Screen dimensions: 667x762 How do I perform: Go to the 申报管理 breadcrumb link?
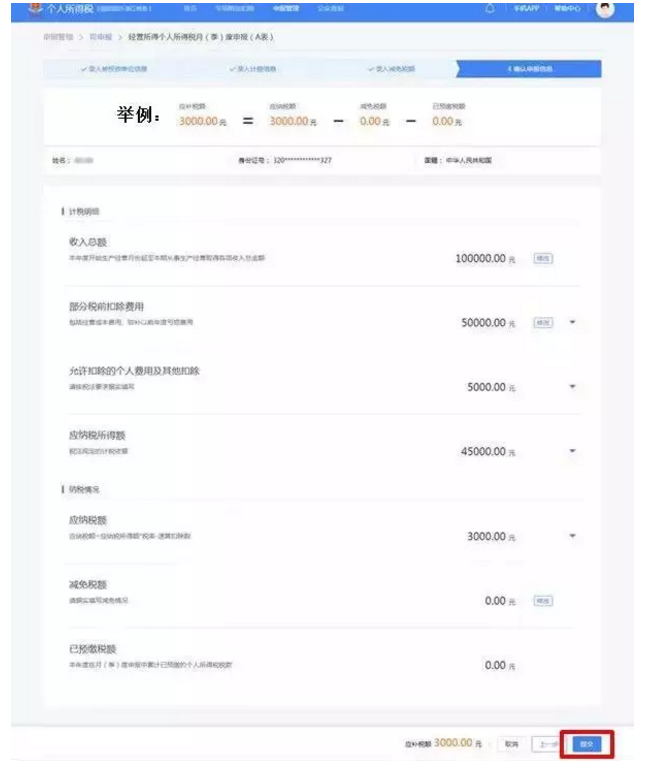coord(58,37)
